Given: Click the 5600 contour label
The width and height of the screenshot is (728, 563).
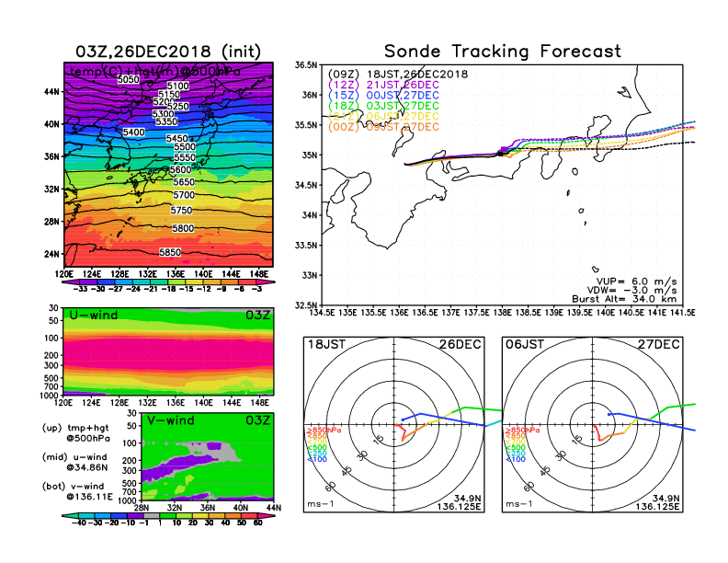Looking at the screenshot, I should click(x=180, y=170).
